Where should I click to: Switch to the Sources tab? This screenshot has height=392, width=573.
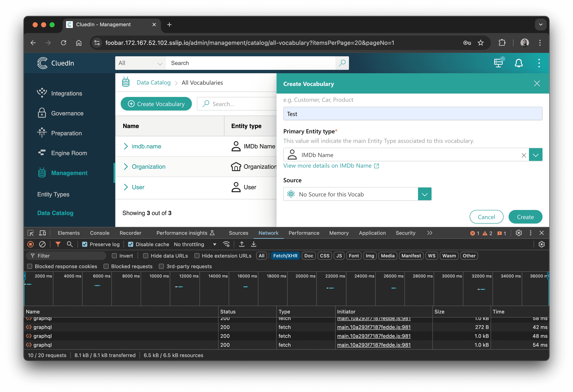point(238,233)
